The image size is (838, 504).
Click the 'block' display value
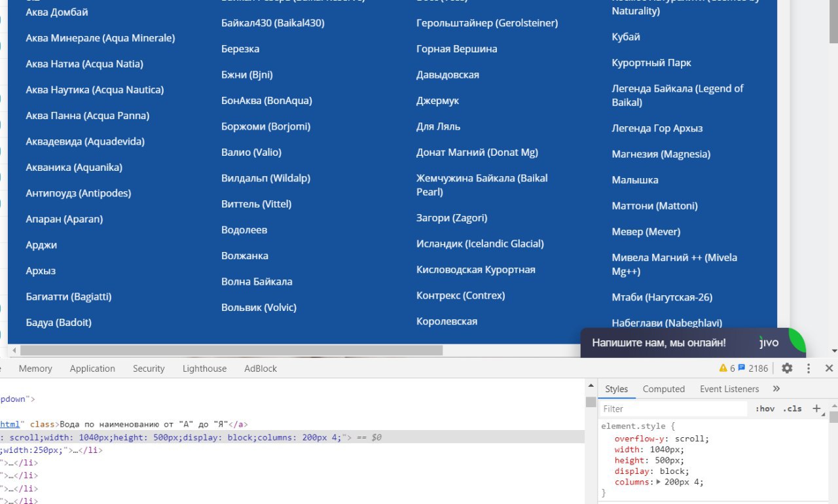672,471
